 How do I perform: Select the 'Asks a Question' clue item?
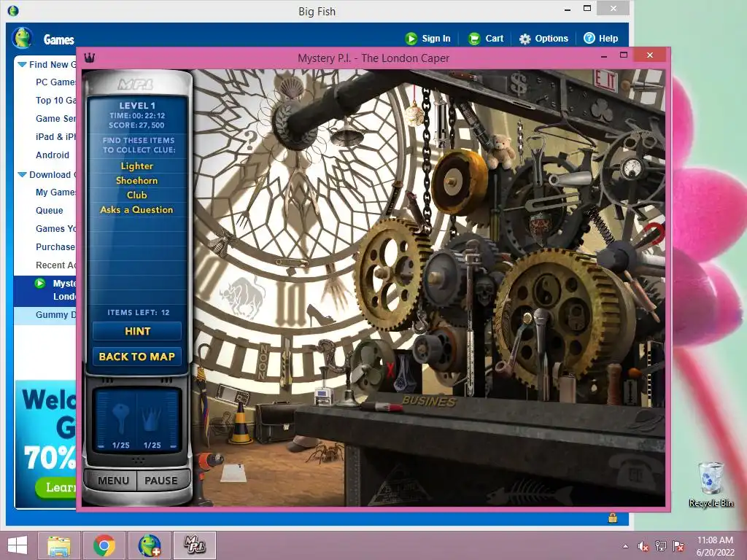[x=136, y=209]
